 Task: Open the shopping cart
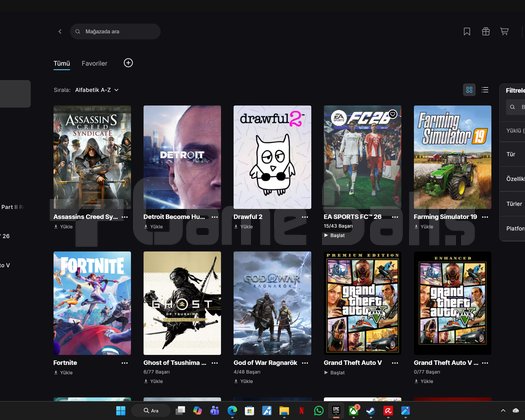(x=504, y=31)
